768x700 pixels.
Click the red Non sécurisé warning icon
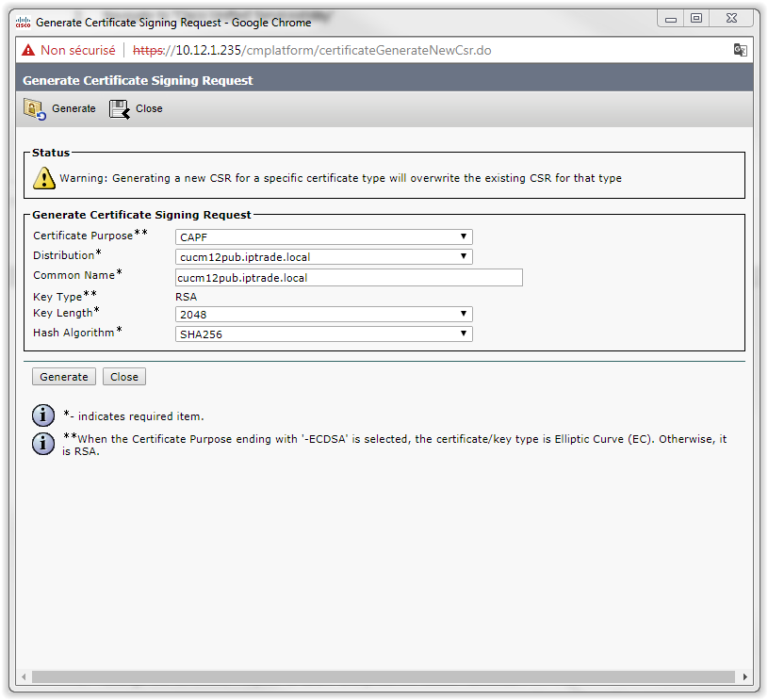pos(28,50)
